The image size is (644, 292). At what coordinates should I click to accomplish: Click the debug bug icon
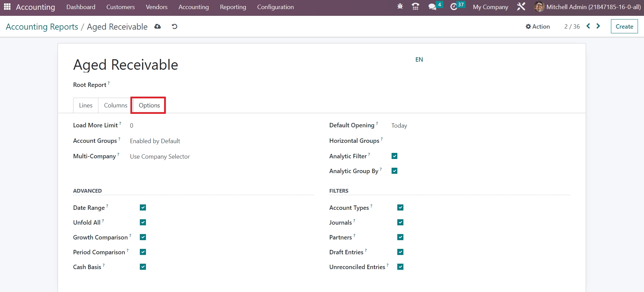pos(400,7)
